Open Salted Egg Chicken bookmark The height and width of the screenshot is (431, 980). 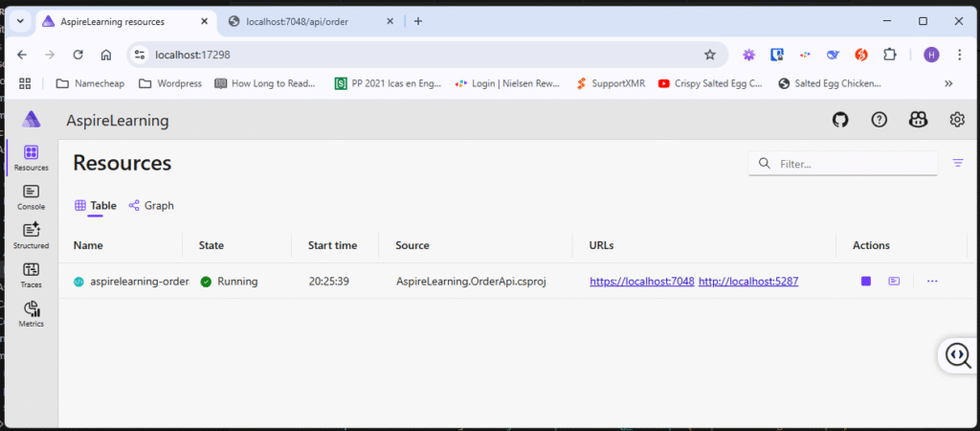pos(830,83)
